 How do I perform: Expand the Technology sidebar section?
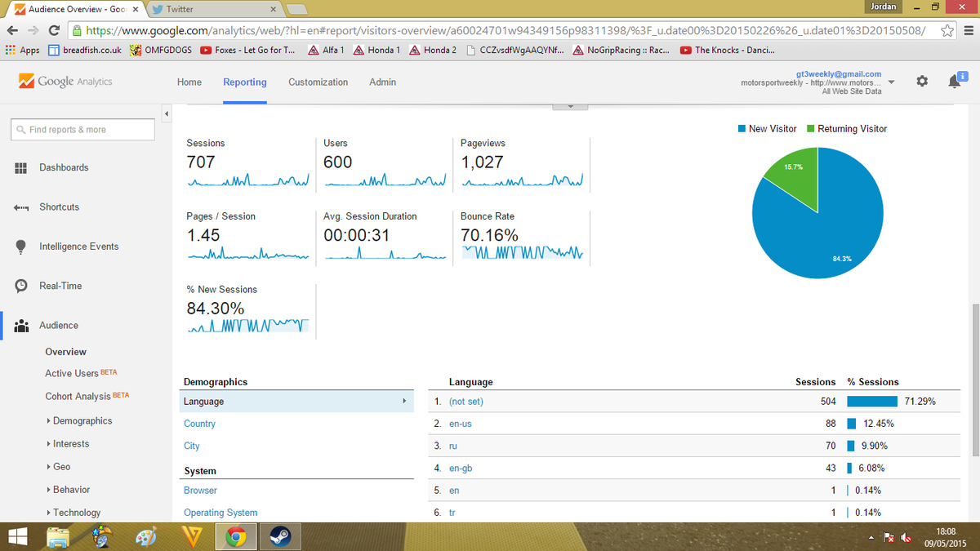tap(73, 513)
